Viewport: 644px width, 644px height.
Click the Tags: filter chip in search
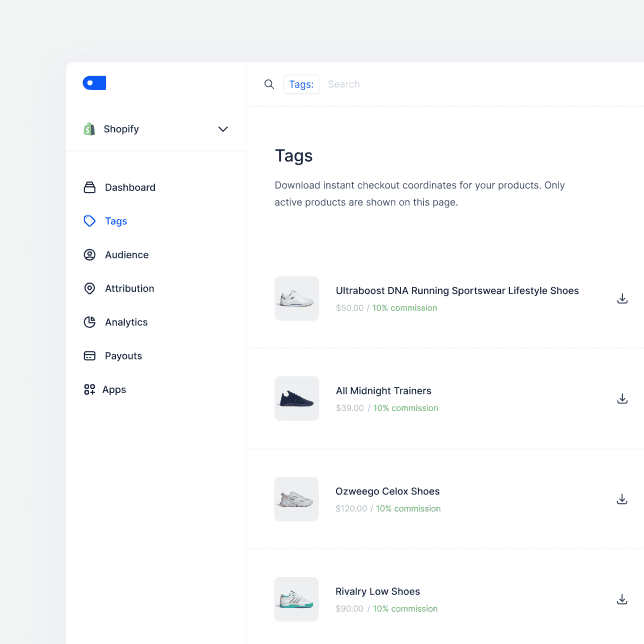coord(301,84)
